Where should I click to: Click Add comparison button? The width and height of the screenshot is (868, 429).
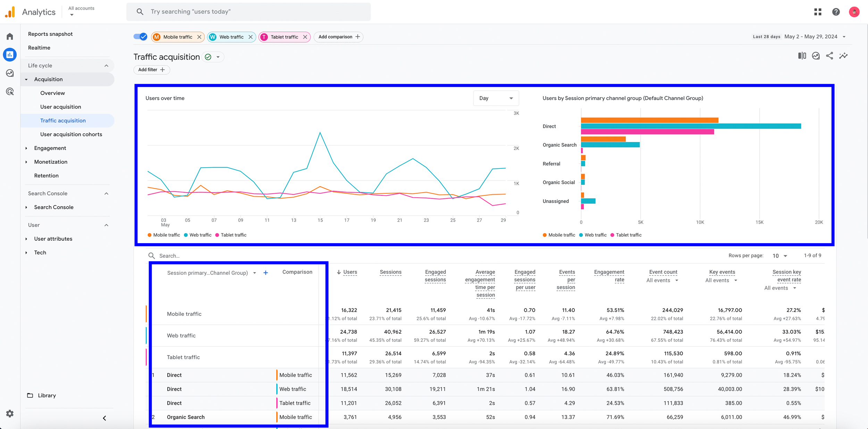339,37
